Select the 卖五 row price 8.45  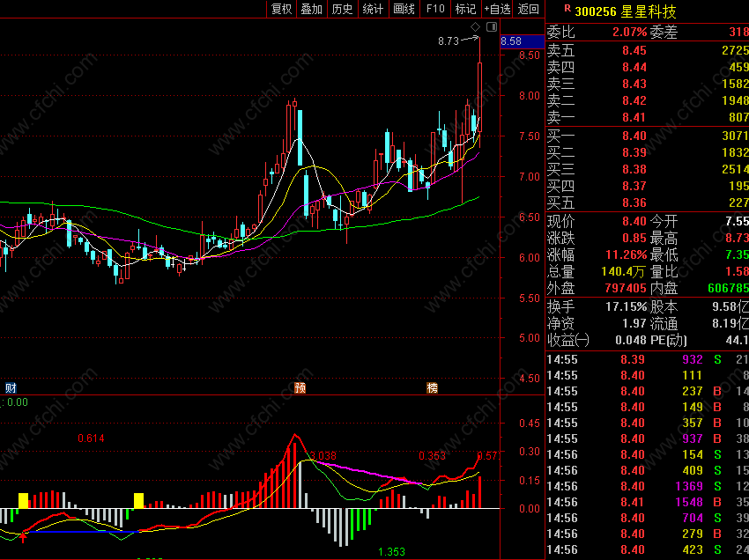[x=634, y=50]
